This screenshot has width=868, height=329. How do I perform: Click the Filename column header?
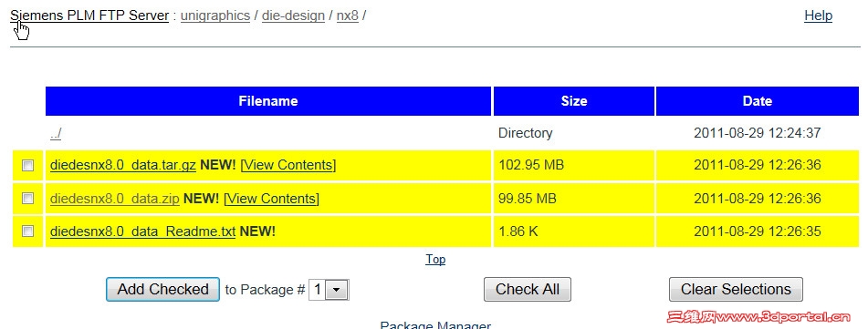pos(268,101)
